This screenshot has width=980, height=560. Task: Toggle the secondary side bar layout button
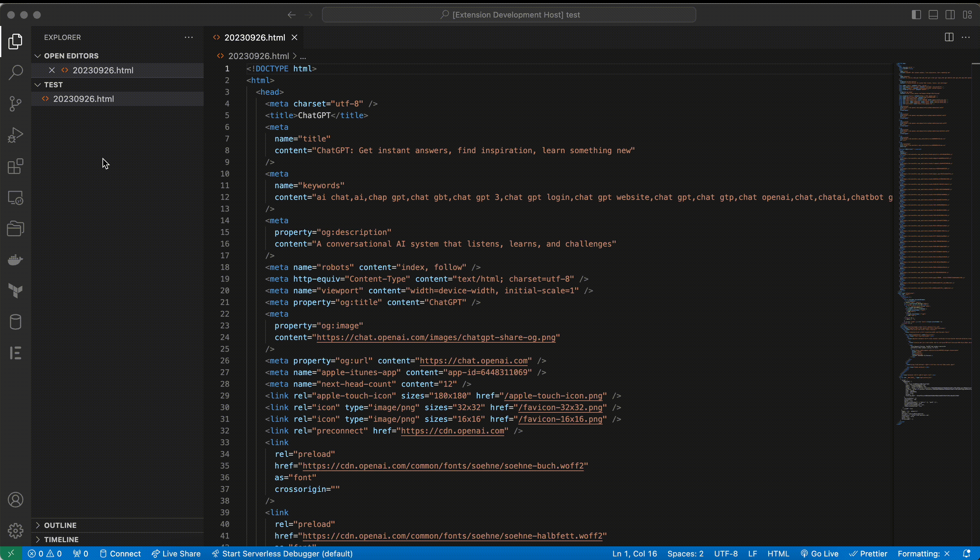pos(950,15)
